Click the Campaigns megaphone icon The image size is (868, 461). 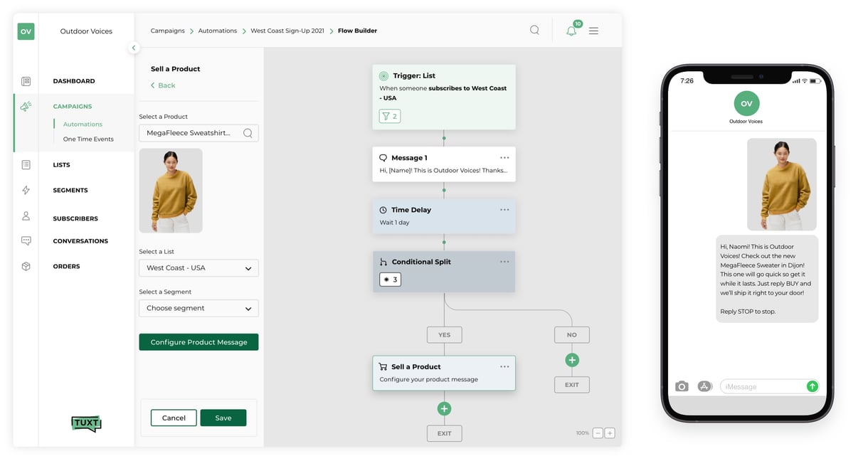pyautogui.click(x=26, y=106)
